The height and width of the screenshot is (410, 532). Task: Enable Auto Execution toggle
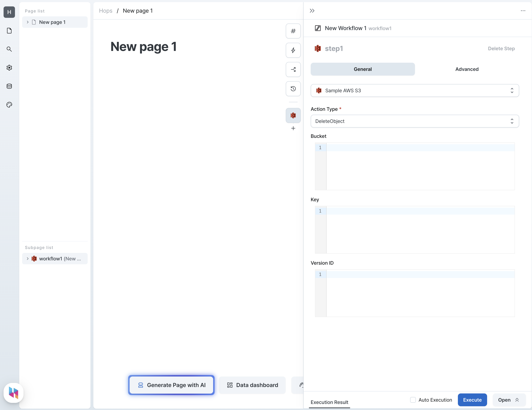point(413,400)
